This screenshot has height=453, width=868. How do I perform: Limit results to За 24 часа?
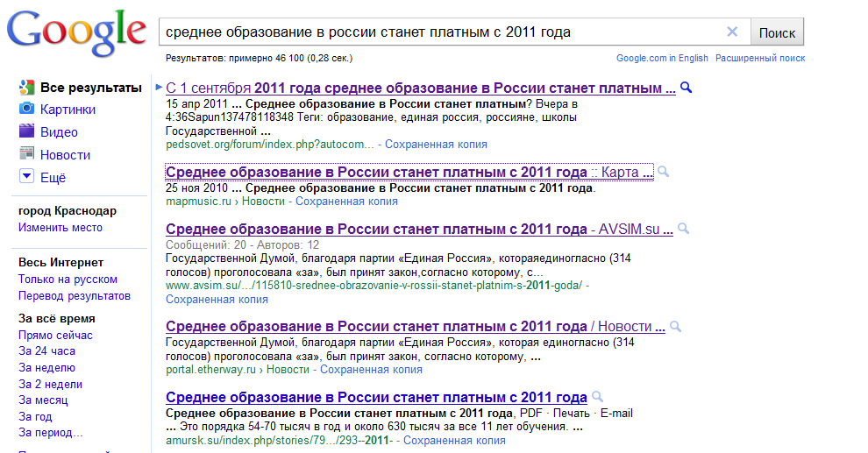click(46, 351)
